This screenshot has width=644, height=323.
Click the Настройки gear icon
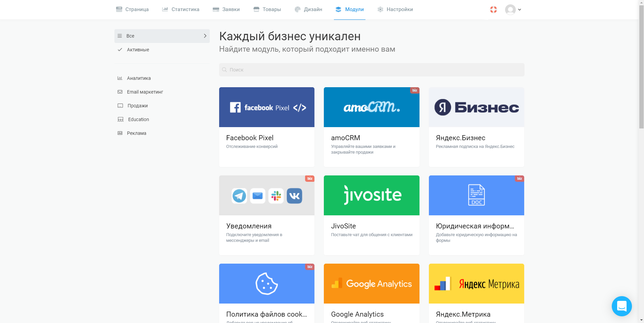(x=380, y=9)
